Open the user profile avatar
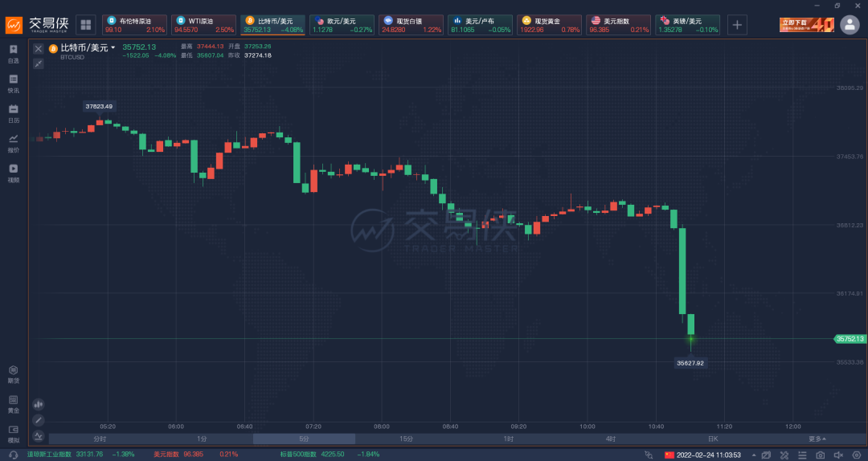Viewport: 868px width, 461px height. tap(850, 25)
